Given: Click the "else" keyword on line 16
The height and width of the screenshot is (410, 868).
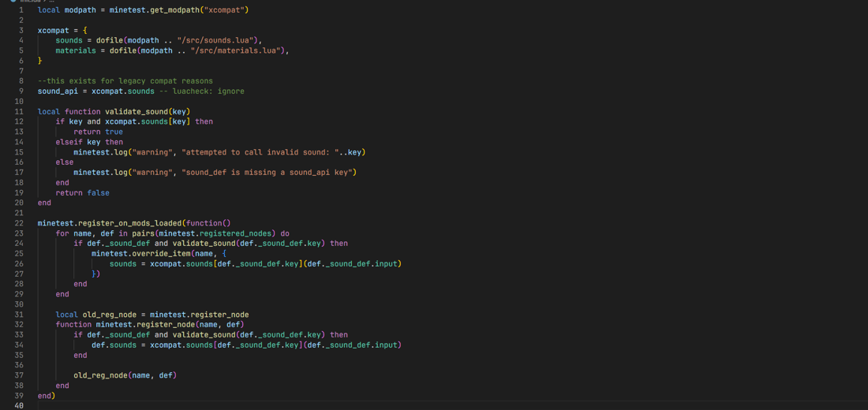Looking at the screenshot, I should (64, 162).
